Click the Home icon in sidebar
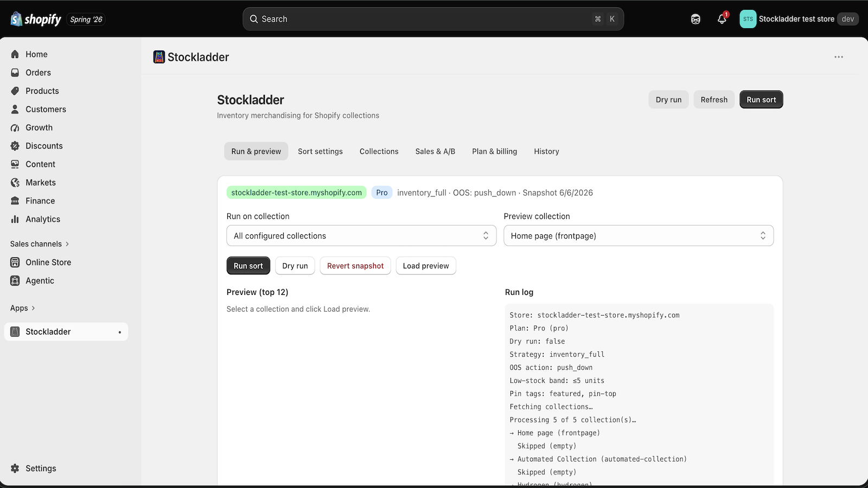The image size is (868, 488). (15, 54)
